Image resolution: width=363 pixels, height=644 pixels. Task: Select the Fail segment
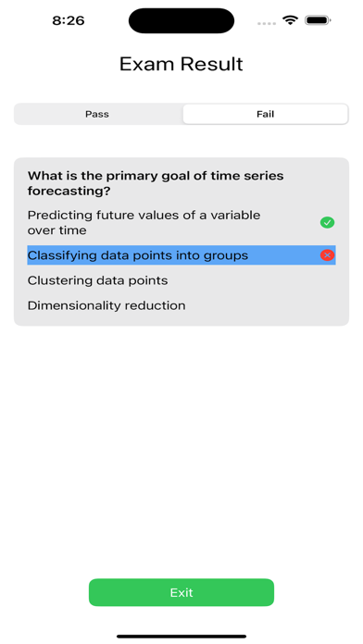[x=266, y=114]
